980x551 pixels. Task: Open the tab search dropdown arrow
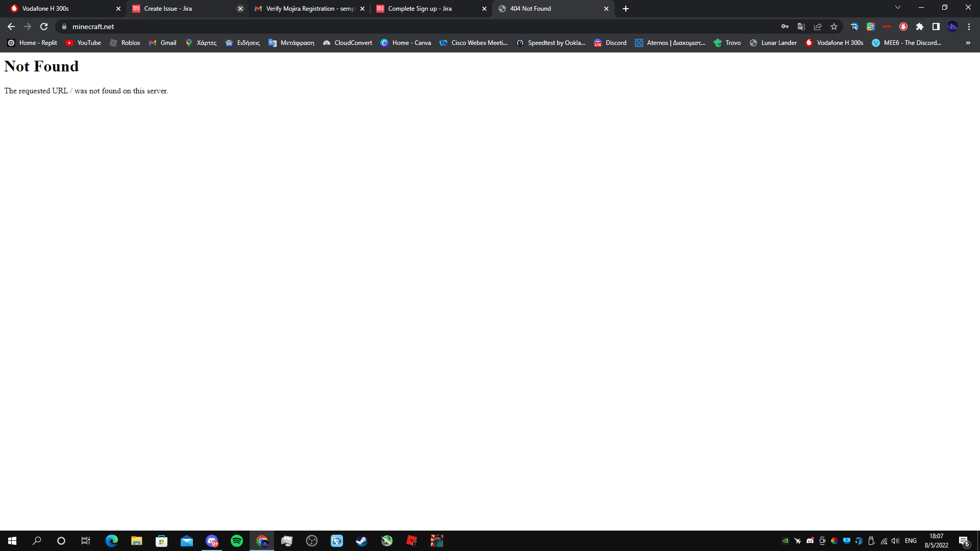click(898, 8)
